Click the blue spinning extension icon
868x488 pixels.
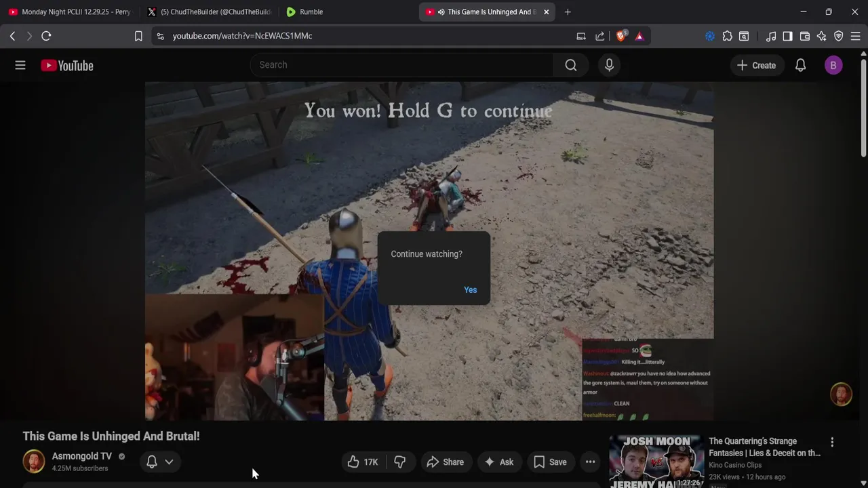coord(710,36)
